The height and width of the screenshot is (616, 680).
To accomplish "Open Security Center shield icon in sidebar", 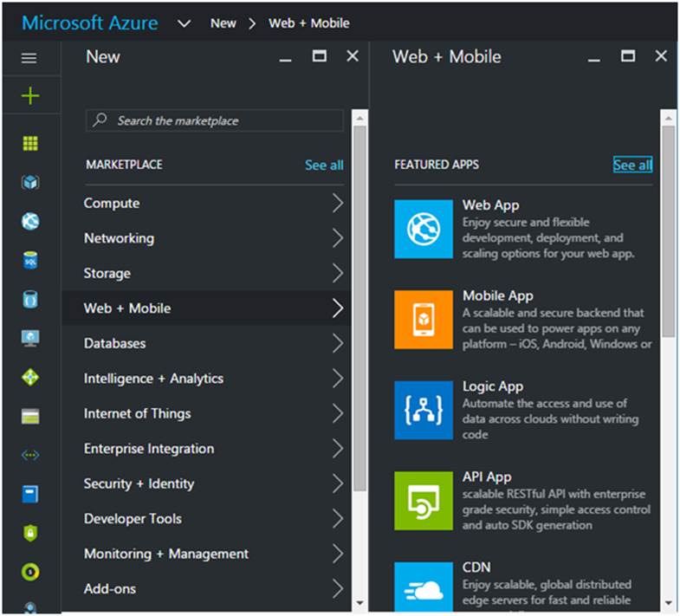I will (30, 533).
